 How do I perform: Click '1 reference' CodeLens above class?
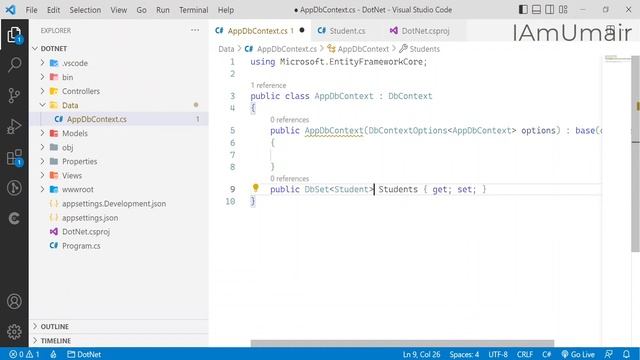click(268, 85)
